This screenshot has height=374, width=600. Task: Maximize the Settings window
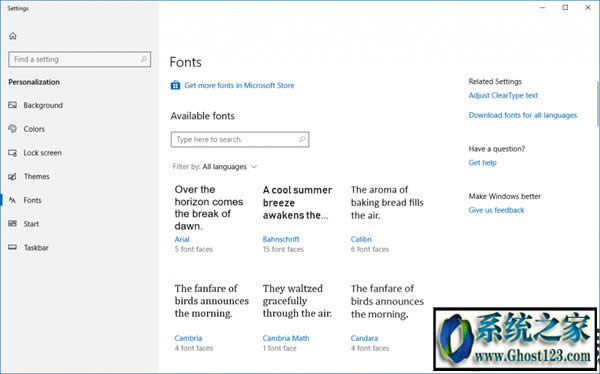[x=565, y=8]
